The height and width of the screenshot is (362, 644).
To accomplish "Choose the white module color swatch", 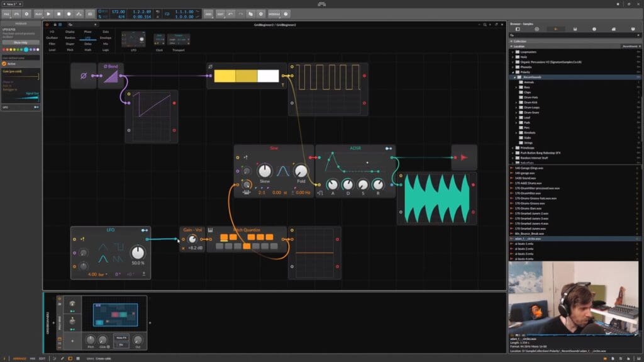I will point(38,50).
